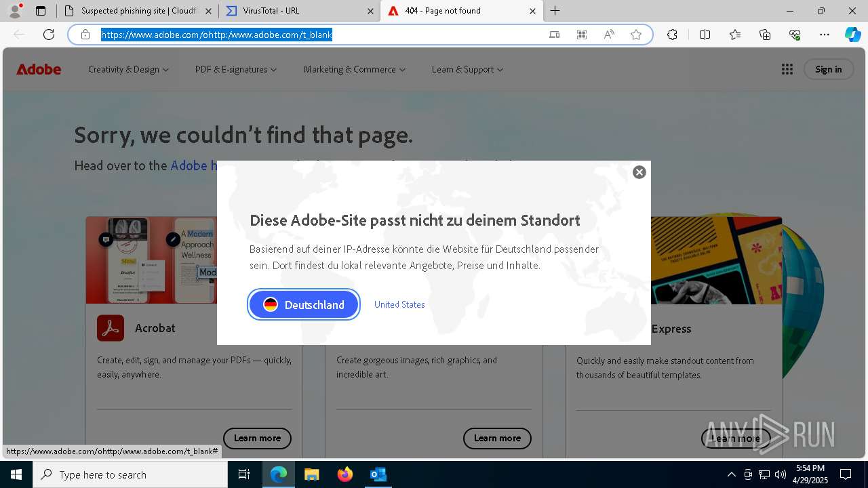Close the location popup dialog
Viewport: 868px width, 488px height.
coord(639,172)
